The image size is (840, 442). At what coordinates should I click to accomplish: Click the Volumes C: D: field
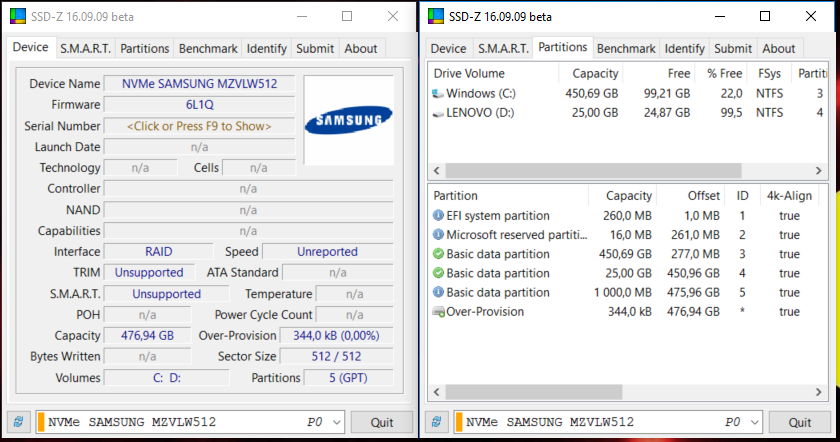pyautogui.click(x=167, y=378)
